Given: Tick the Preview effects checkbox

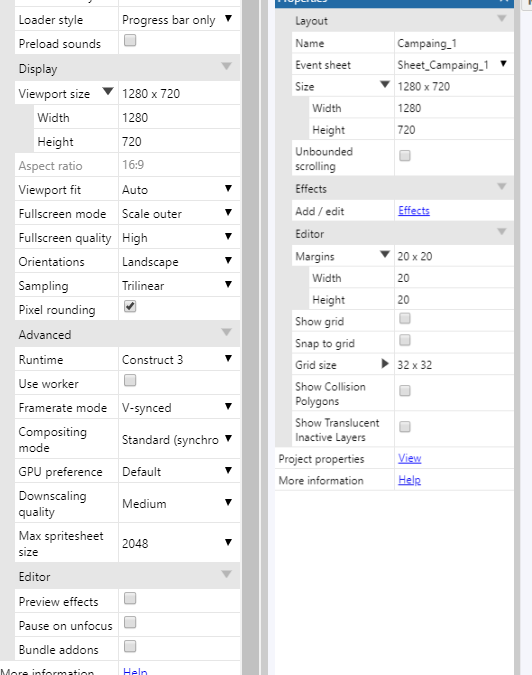Looking at the screenshot, I should pyautogui.click(x=130, y=598).
